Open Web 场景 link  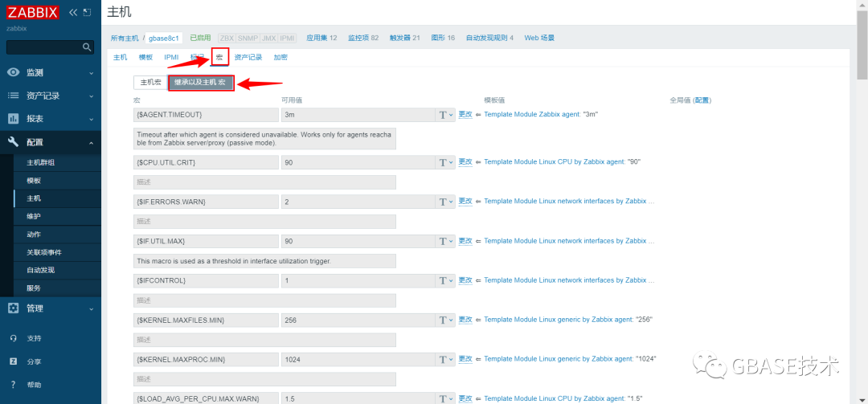pyautogui.click(x=540, y=39)
